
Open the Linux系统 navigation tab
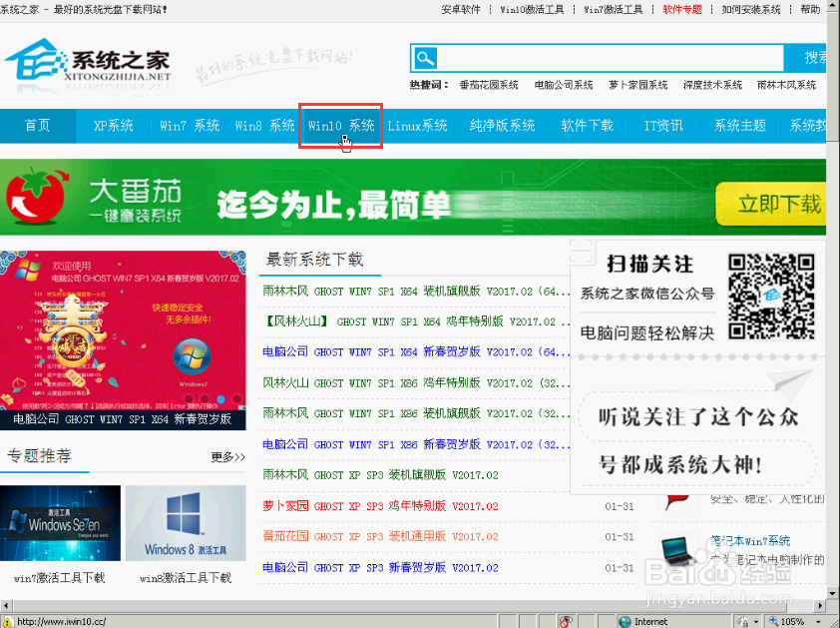pos(418,126)
